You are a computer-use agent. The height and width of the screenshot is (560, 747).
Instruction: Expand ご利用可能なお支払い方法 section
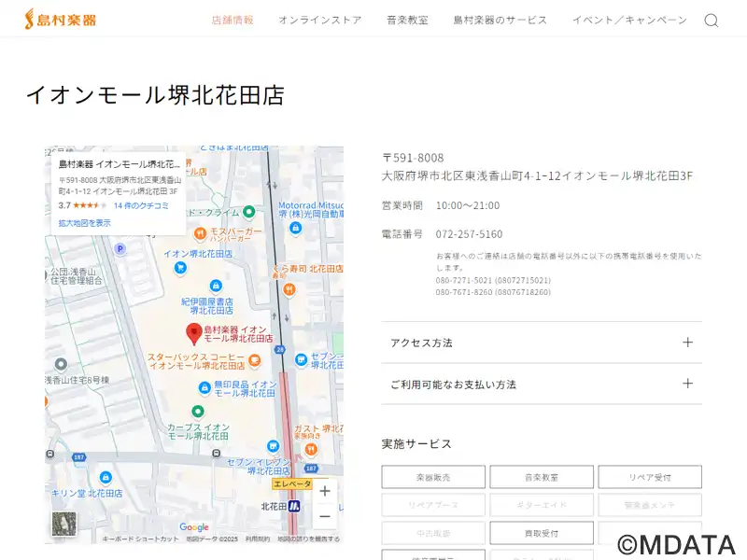pos(542,384)
